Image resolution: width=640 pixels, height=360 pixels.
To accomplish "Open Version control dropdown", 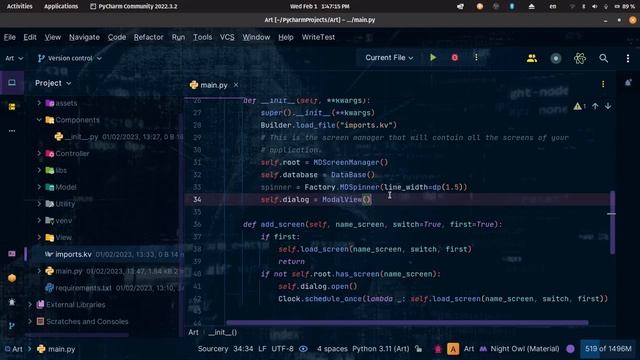I will coord(69,58).
